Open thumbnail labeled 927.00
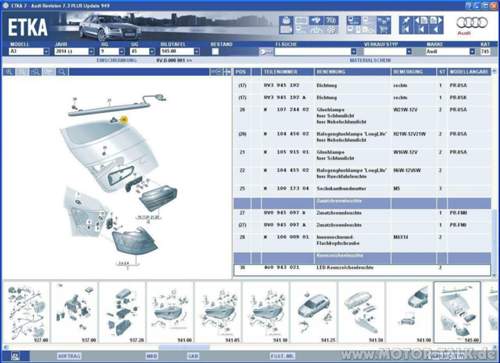 (x=27, y=312)
